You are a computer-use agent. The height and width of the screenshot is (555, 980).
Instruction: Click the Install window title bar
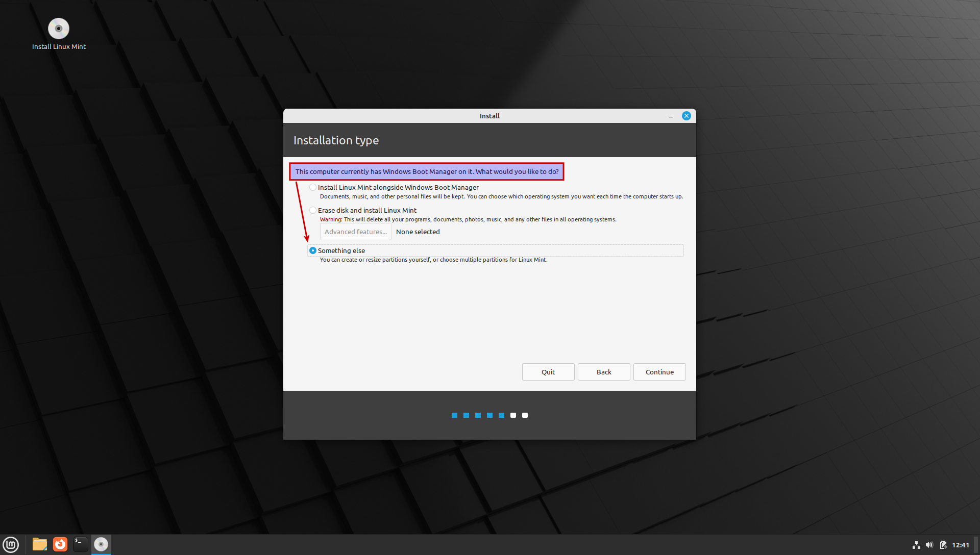tap(489, 116)
